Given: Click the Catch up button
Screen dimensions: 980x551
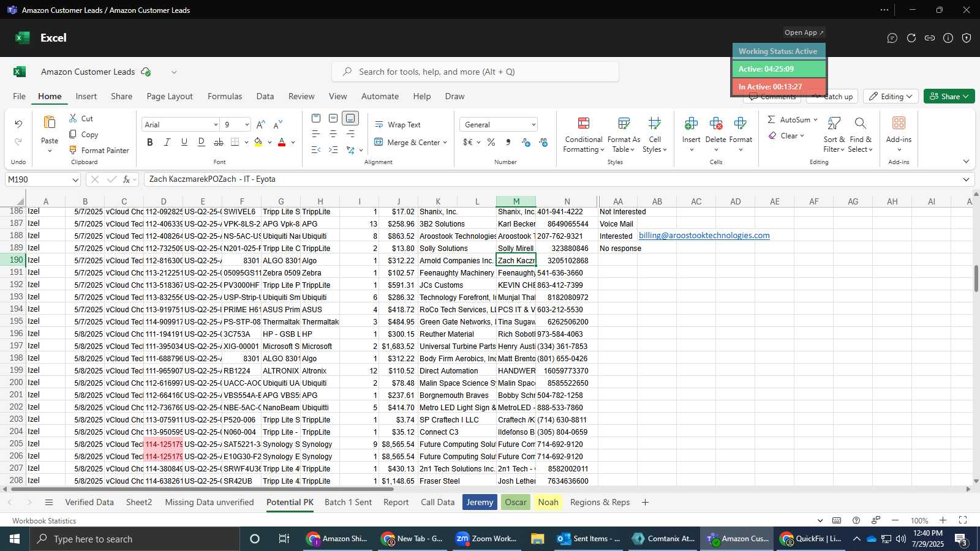Looking at the screenshot, I should pos(832,96).
